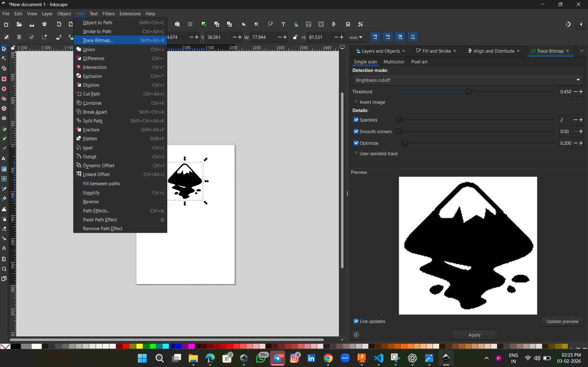Select the Ellipse tool in the toolbox

click(4, 89)
